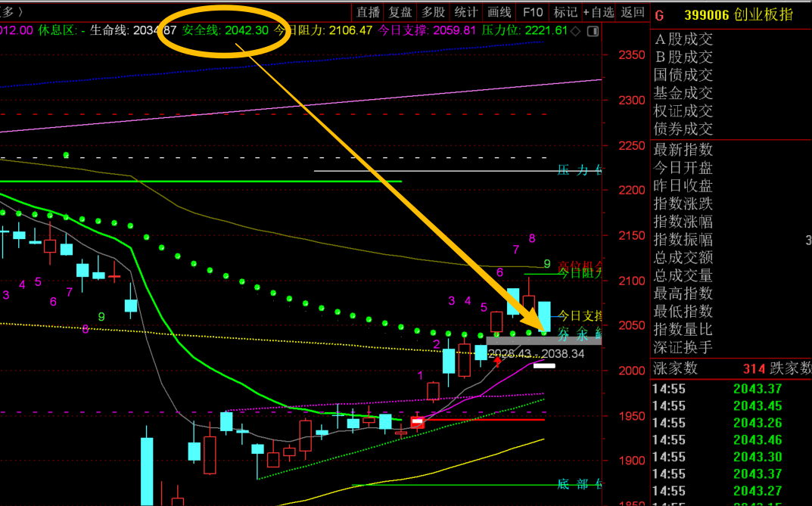Screen dimensions: 812x506
Task: Click the 最低指数 label
Action: click(683, 312)
